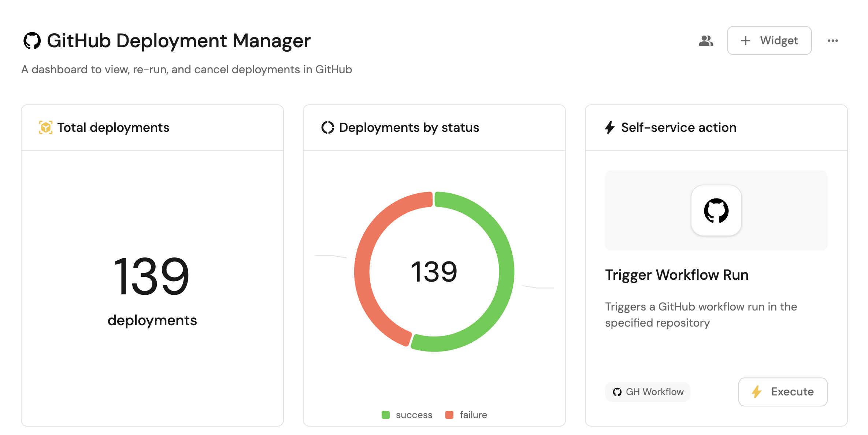The width and height of the screenshot is (868, 435).
Task: Click the GitHub logo beside dashboard title
Action: coord(32,41)
